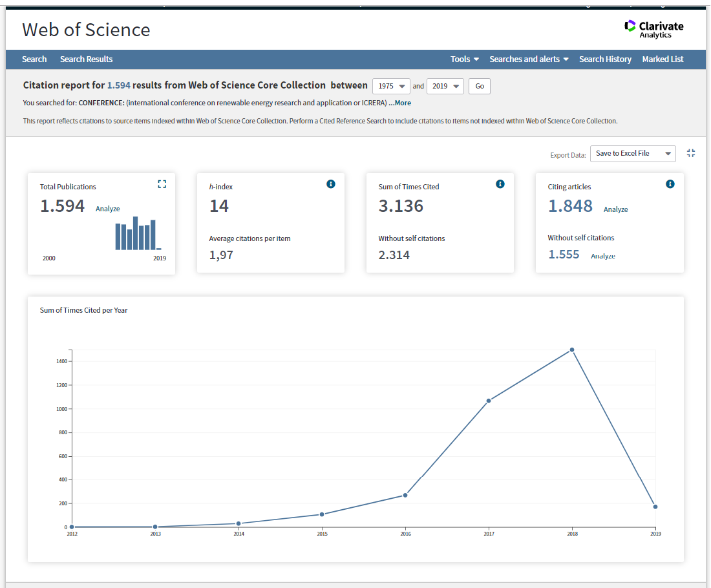The width and height of the screenshot is (711, 588).
Task: Click the 2016 data point on chart
Action: tap(405, 495)
